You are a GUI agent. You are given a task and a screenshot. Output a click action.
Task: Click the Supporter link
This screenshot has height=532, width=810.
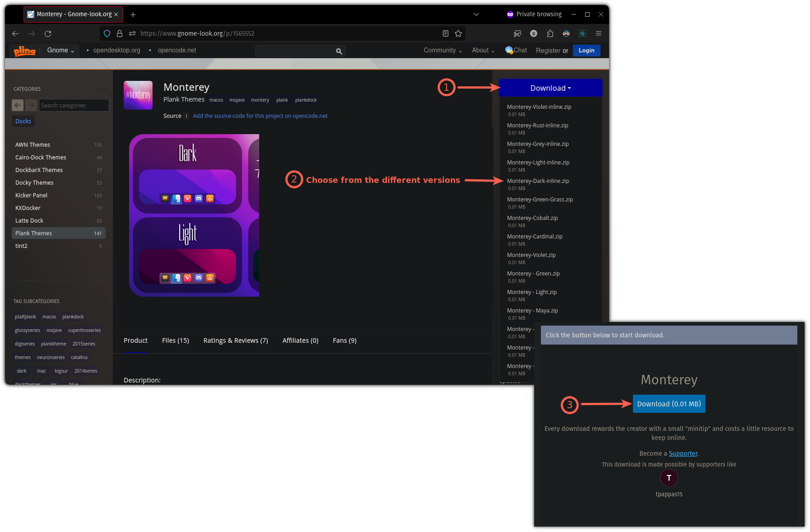pyautogui.click(x=683, y=453)
